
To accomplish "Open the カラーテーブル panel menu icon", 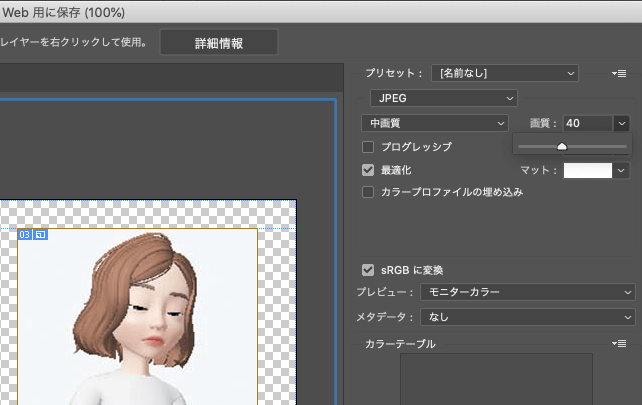I will pos(620,343).
